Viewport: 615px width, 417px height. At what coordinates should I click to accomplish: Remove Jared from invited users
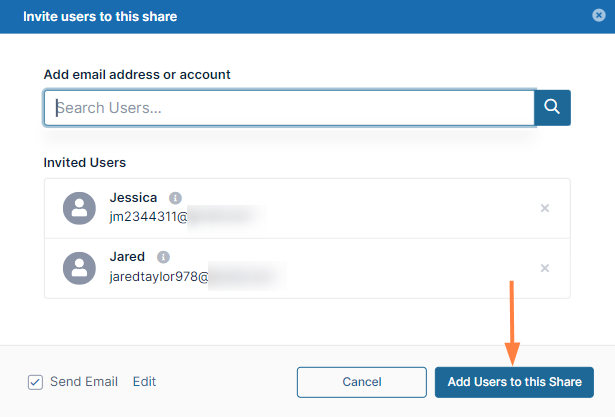coord(545,268)
